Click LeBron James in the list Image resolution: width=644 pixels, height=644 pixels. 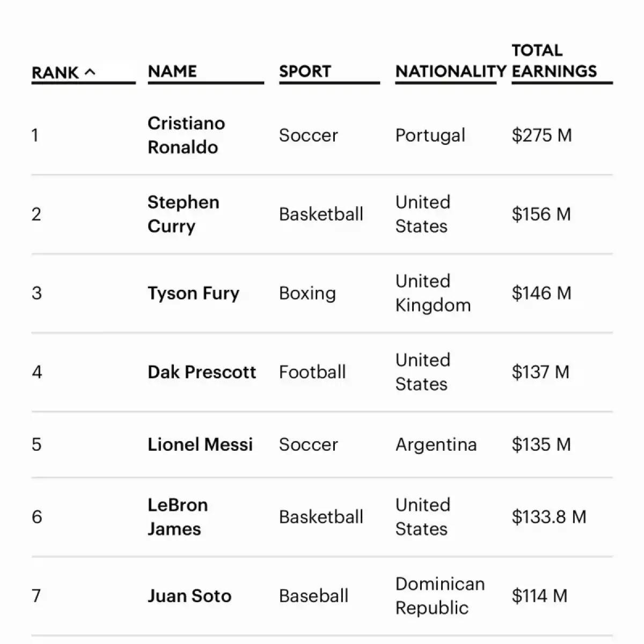(x=177, y=517)
